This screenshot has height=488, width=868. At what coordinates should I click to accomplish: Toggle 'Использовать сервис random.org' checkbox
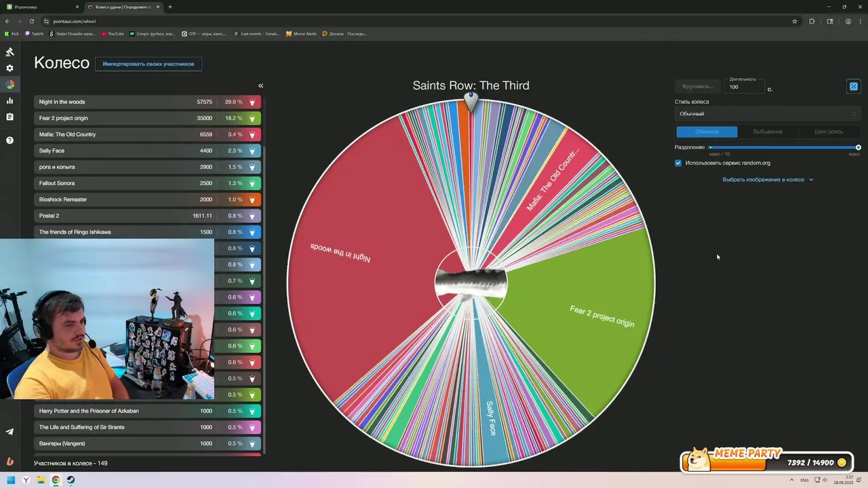678,163
